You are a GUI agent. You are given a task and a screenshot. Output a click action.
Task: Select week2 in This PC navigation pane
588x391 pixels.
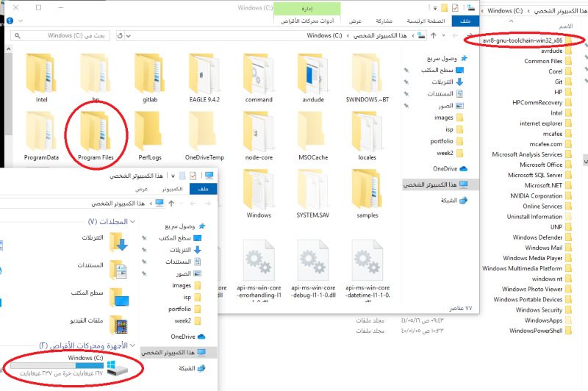(x=188, y=321)
